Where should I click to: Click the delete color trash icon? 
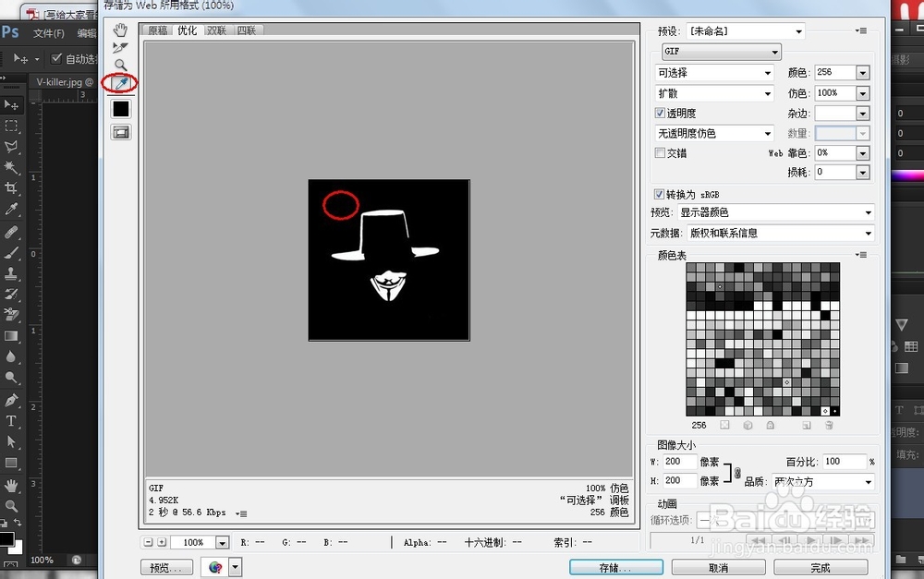[x=829, y=426]
